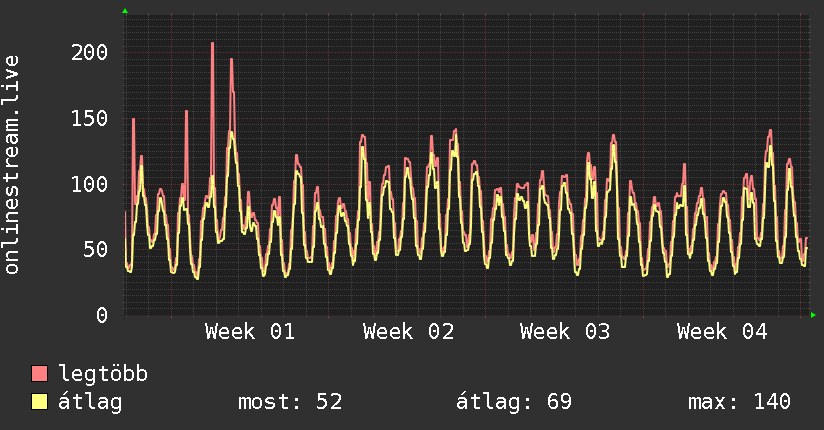
Task: Click the Week 04 axis label
Action: click(722, 332)
